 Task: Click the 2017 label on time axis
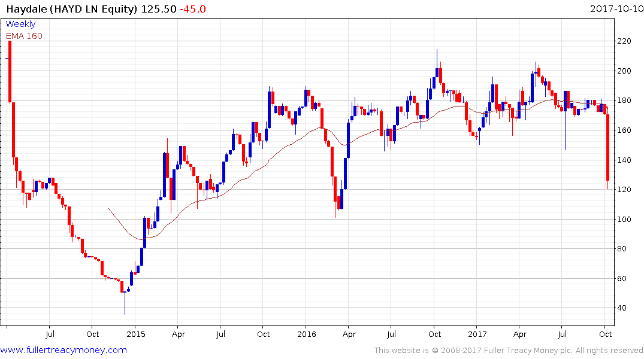pos(477,334)
